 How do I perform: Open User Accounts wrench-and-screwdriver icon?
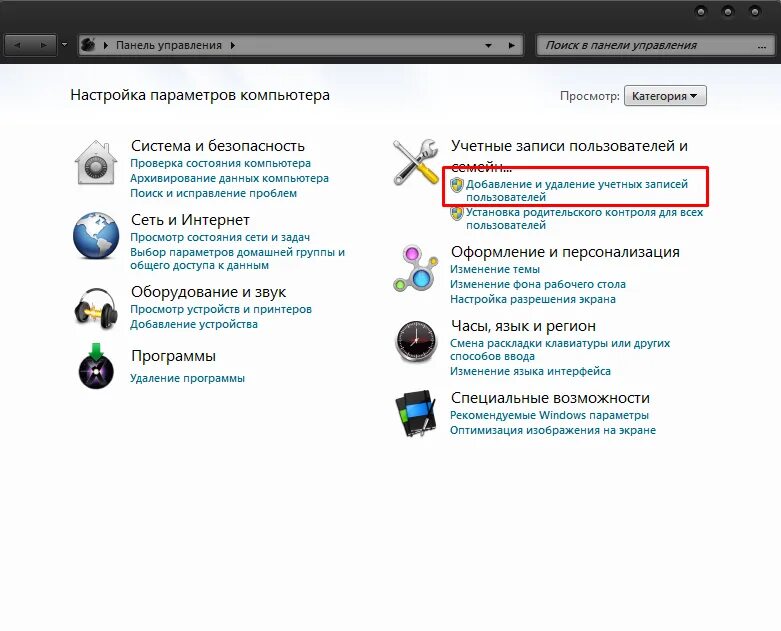[415, 162]
